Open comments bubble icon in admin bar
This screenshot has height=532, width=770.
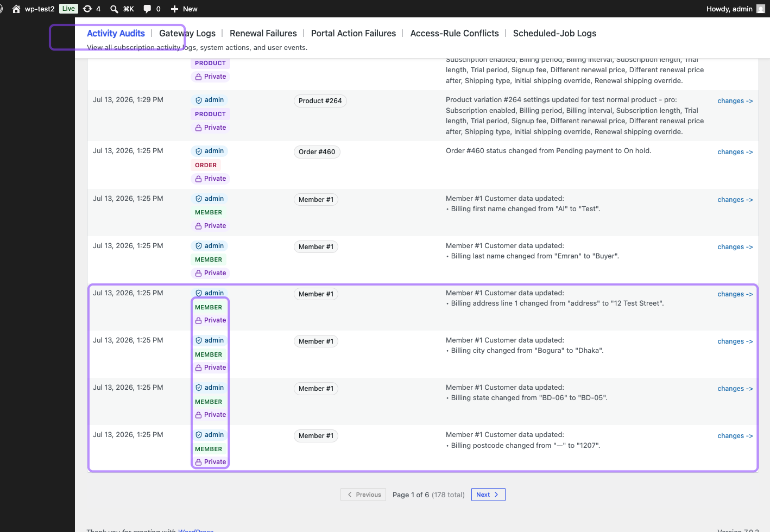[x=147, y=9]
